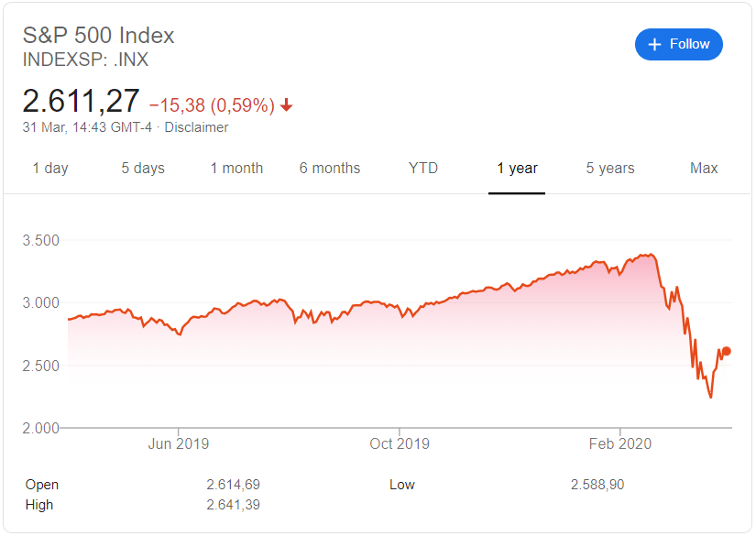
Task: Click the red downward price arrow icon
Action: coord(286,106)
